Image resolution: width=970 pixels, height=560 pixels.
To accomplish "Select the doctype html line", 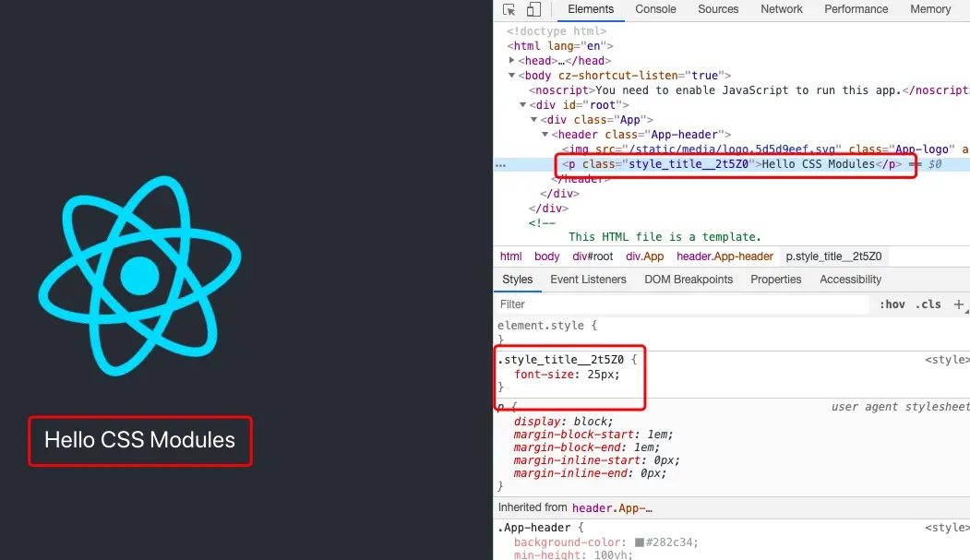I will pyautogui.click(x=557, y=30).
